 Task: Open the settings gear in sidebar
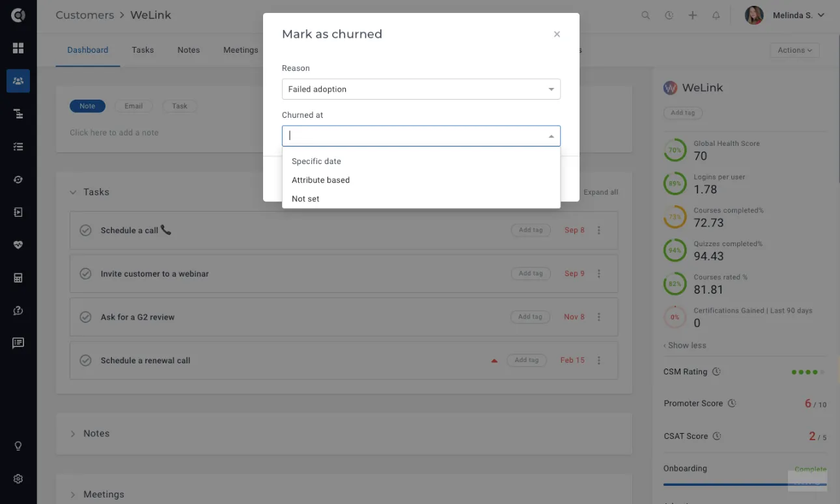click(x=18, y=479)
